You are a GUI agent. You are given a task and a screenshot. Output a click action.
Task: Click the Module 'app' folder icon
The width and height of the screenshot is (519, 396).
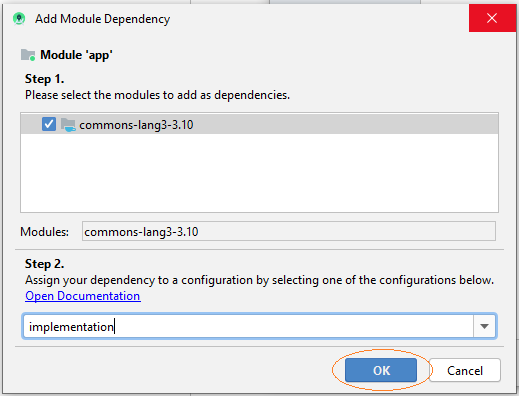[28, 55]
